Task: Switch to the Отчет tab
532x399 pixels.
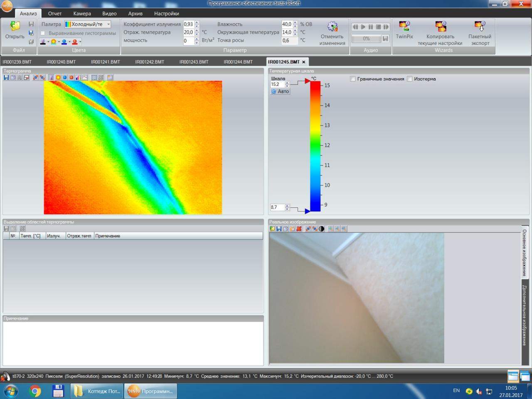Action: coord(54,13)
